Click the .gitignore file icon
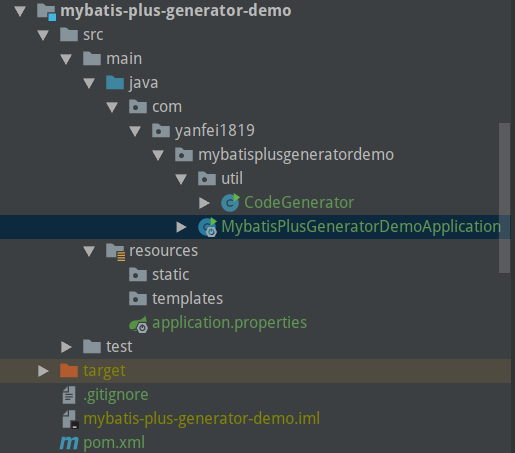This screenshot has height=453, width=515. (x=69, y=395)
